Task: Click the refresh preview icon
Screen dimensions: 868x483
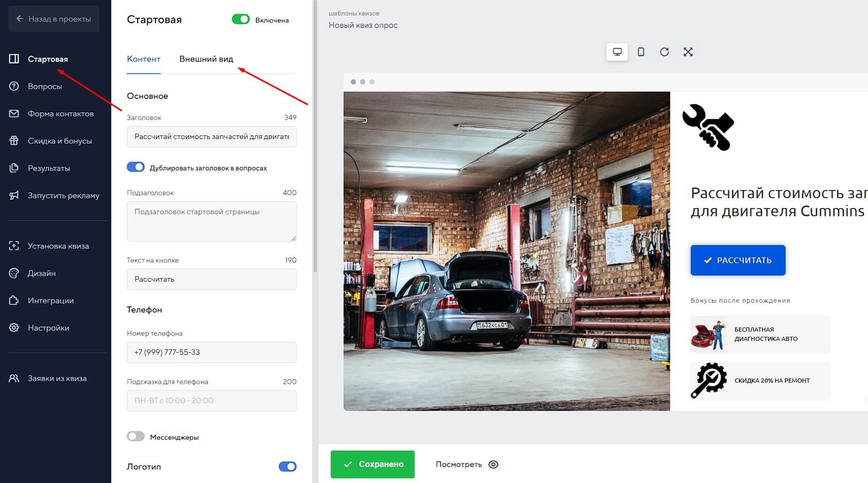Action: [x=665, y=52]
